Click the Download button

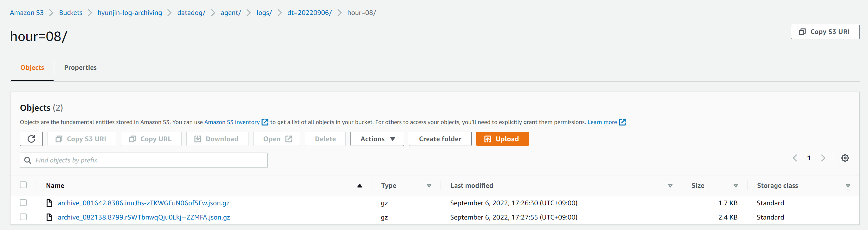click(x=217, y=139)
